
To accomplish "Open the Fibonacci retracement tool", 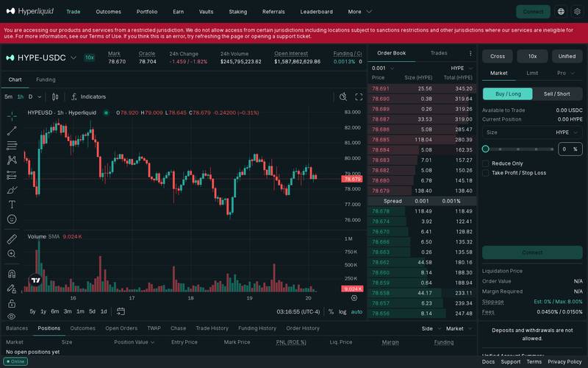I will [12, 145].
